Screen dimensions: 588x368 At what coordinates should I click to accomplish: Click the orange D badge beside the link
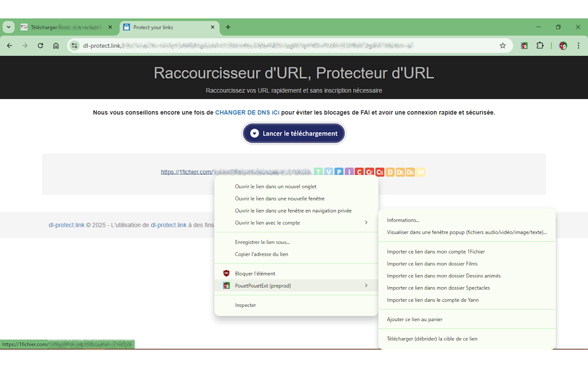pos(390,172)
